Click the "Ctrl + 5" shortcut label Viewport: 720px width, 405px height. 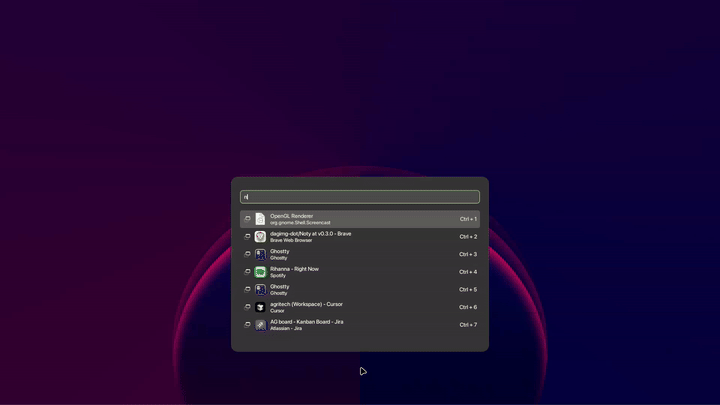pyautogui.click(x=468, y=289)
